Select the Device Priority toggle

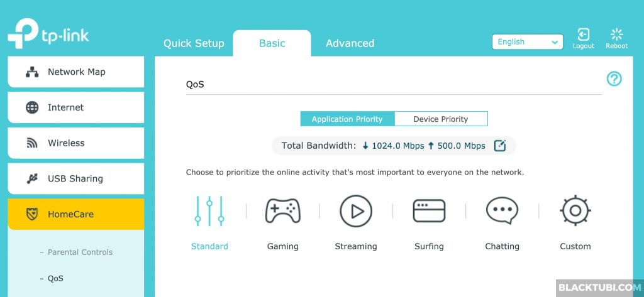click(x=441, y=119)
